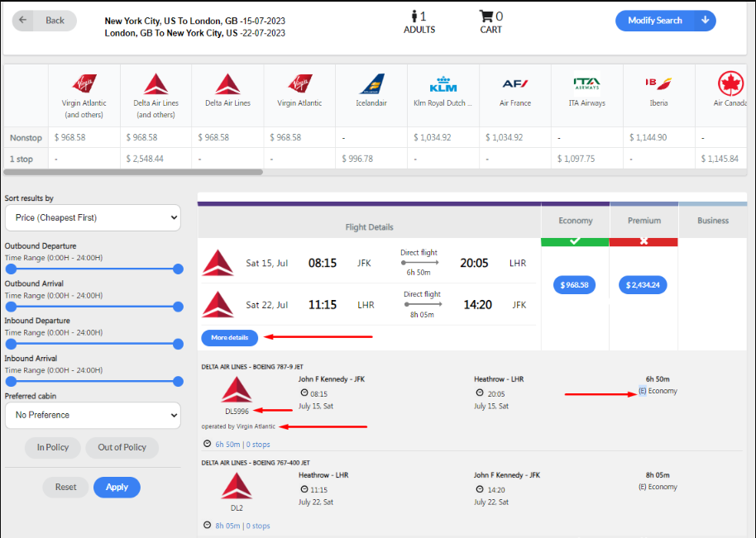
Task: Click the adults passenger icon
Action: pos(414,17)
